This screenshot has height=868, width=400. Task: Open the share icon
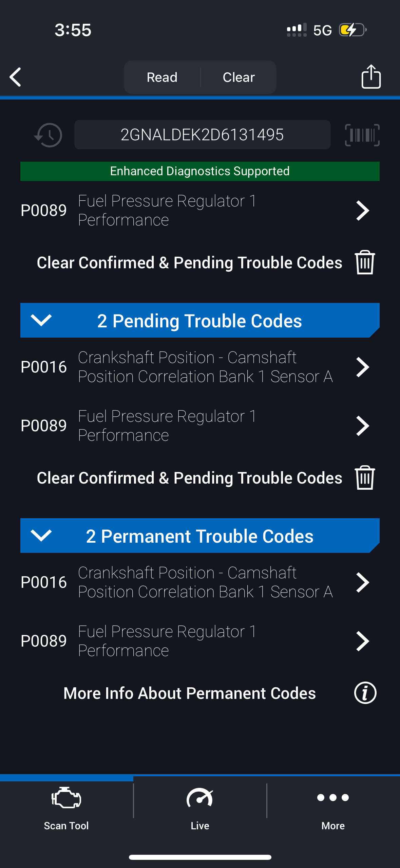point(371,77)
